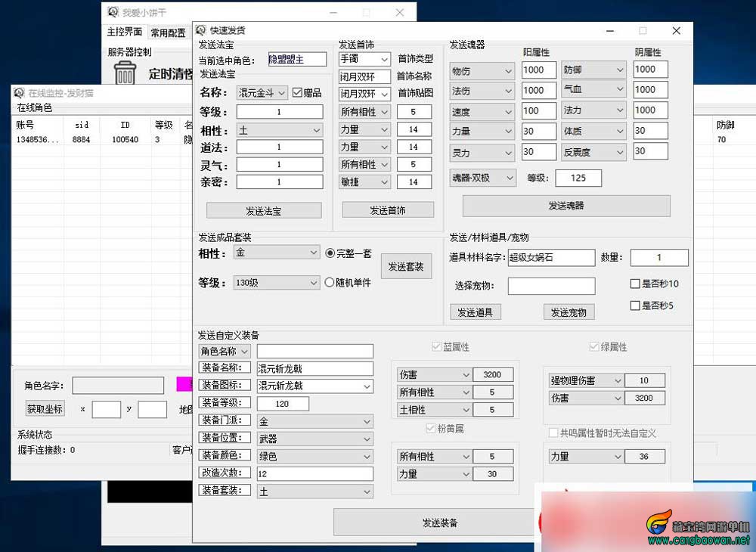Click the 发送装备 button
756x552 pixels.
point(440,523)
